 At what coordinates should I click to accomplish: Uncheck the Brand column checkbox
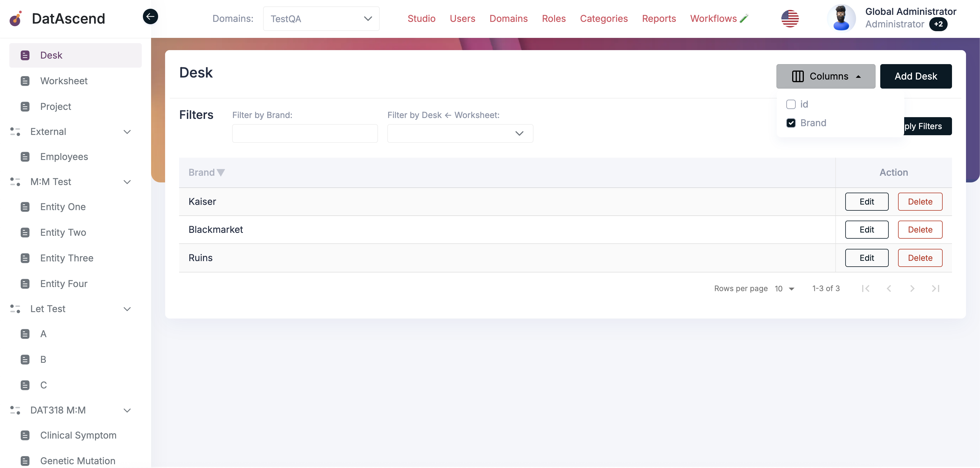pyautogui.click(x=790, y=123)
